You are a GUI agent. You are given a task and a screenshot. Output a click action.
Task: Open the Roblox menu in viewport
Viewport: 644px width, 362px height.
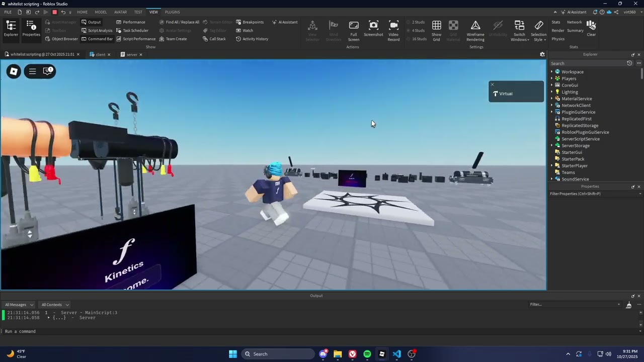[14, 71]
